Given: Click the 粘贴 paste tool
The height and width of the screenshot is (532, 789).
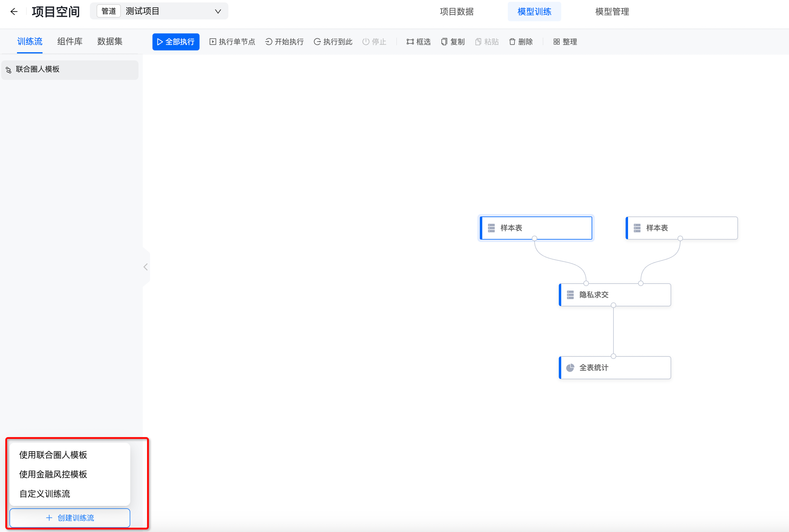Looking at the screenshot, I should pyautogui.click(x=487, y=42).
